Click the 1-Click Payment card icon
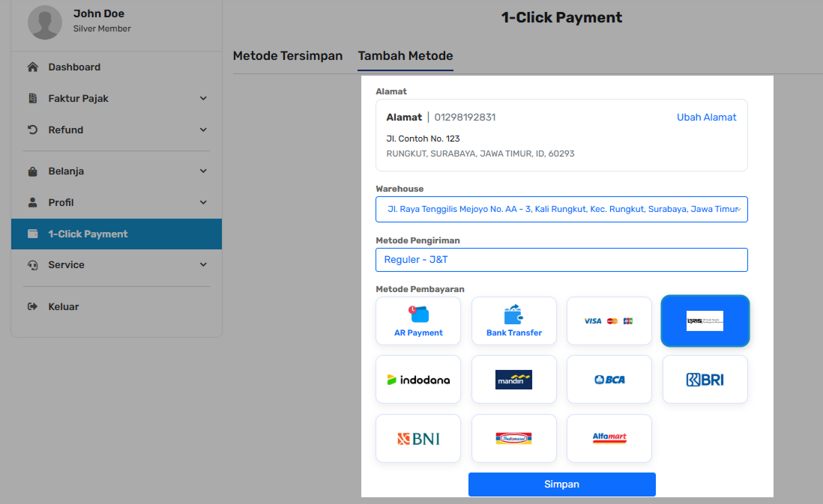This screenshot has width=823, height=504. [x=32, y=234]
